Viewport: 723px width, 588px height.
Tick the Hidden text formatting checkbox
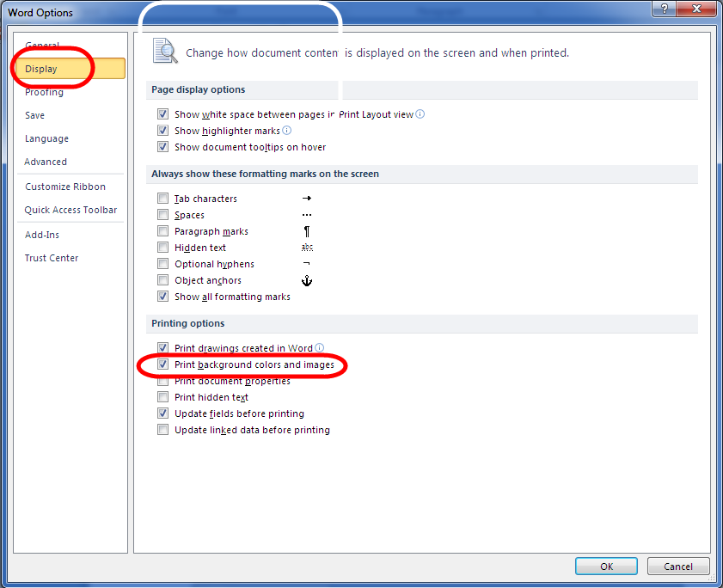pos(162,248)
